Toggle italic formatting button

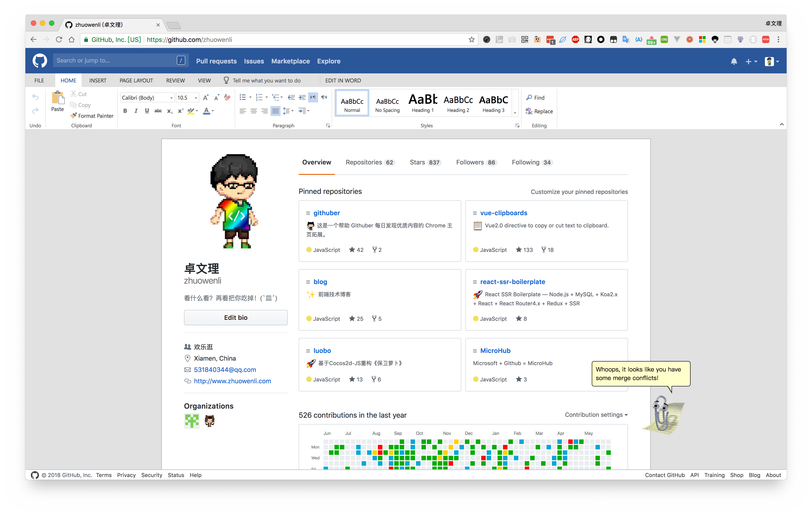[x=136, y=111]
